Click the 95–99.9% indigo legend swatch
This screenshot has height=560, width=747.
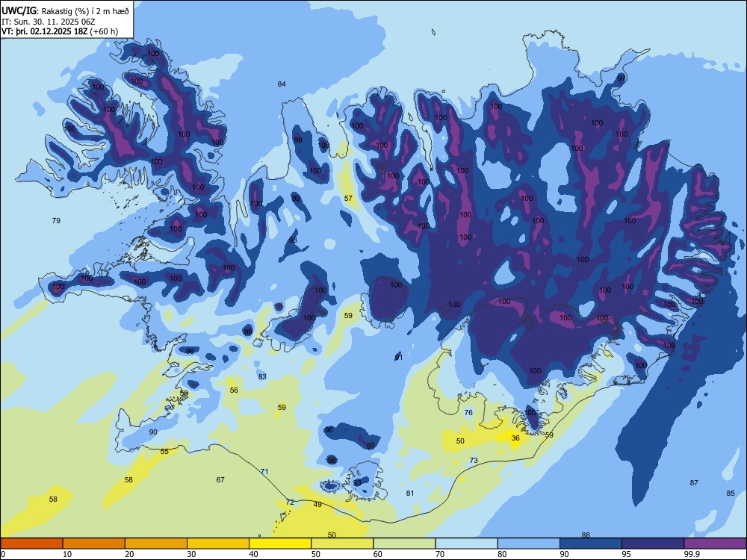[x=653, y=544]
